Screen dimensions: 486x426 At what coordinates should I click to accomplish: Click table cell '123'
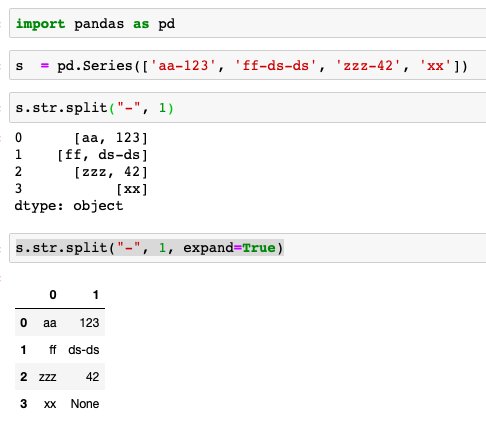coord(89,323)
